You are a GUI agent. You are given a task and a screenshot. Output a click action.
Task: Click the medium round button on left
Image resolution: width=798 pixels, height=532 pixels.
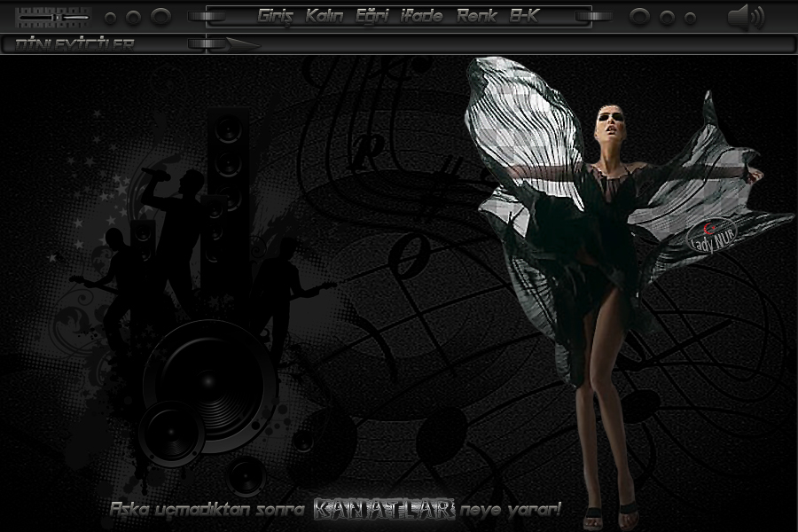(133, 18)
